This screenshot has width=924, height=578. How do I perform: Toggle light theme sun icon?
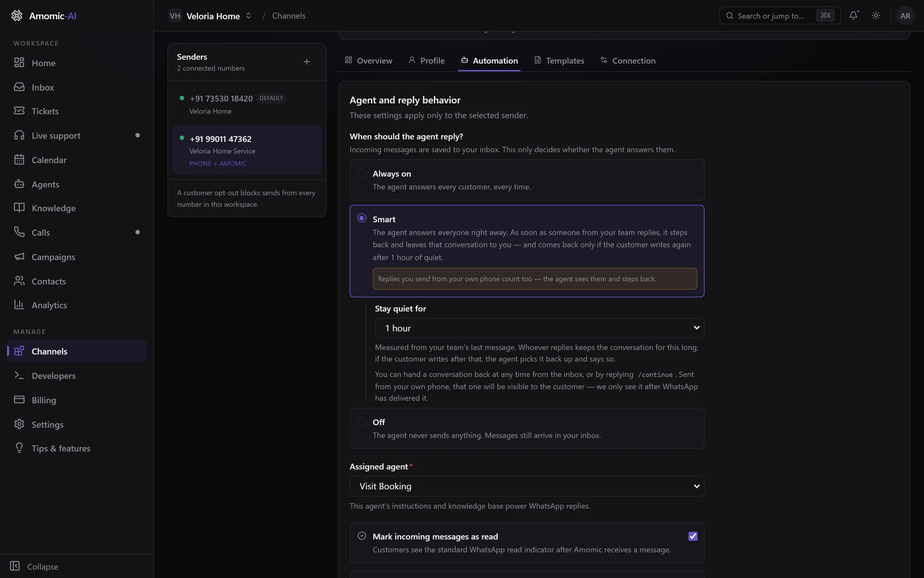876,15
